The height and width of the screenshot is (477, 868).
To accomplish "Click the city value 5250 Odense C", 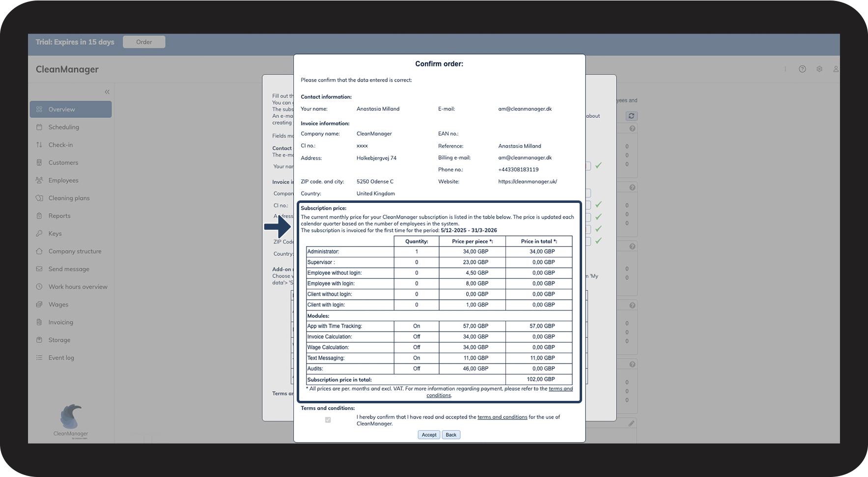I will pyautogui.click(x=375, y=182).
